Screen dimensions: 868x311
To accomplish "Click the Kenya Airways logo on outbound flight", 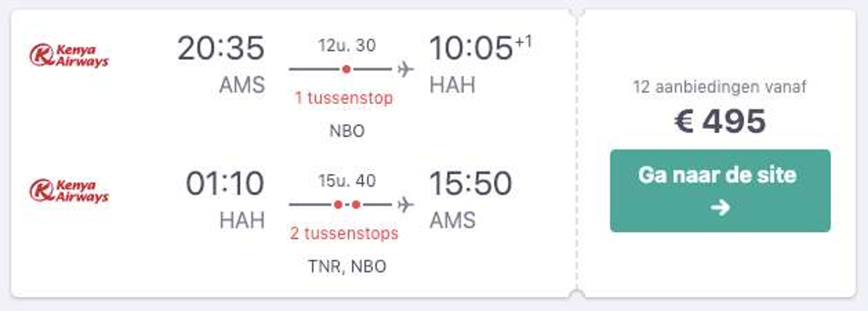I will tap(69, 56).
